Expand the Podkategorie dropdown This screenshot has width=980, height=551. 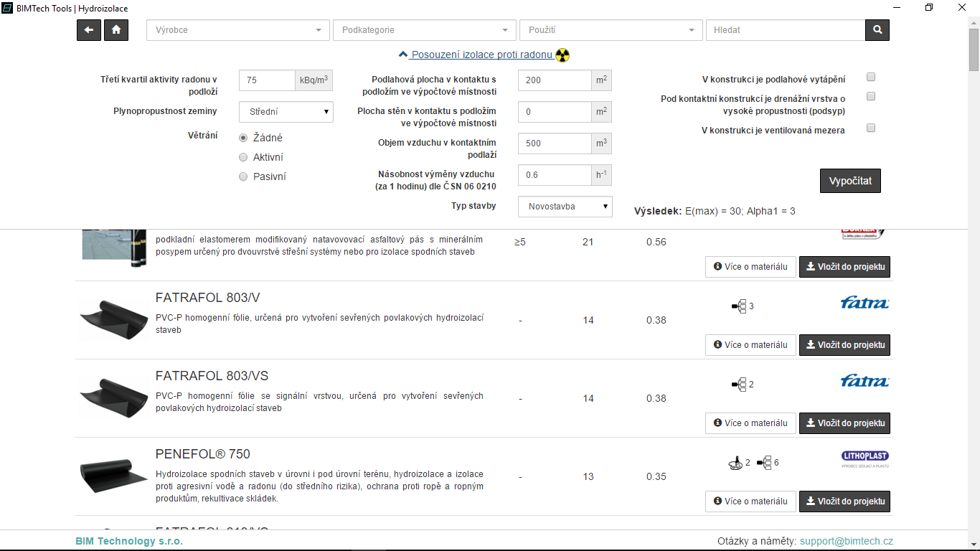coord(424,30)
